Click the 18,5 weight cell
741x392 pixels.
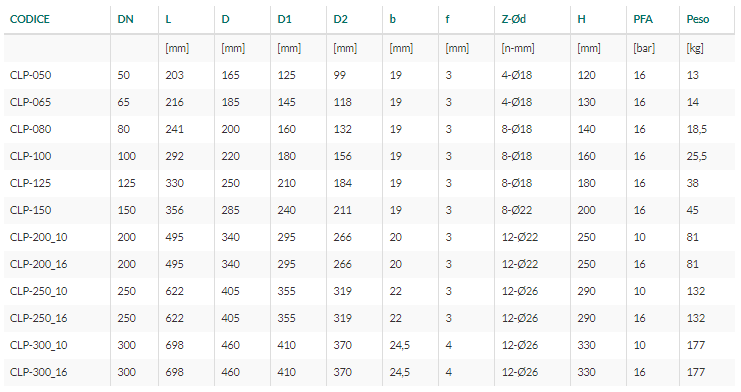(697, 129)
